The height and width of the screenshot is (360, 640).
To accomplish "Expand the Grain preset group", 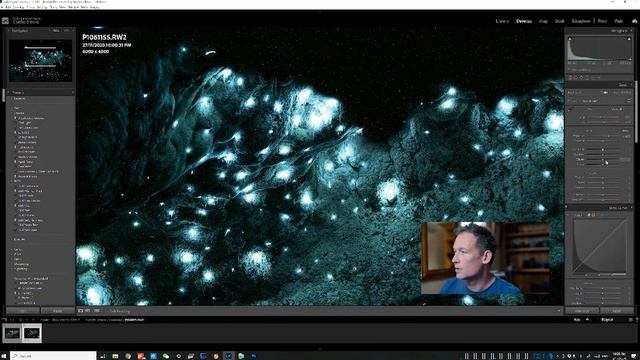I will pyautogui.click(x=18, y=254).
